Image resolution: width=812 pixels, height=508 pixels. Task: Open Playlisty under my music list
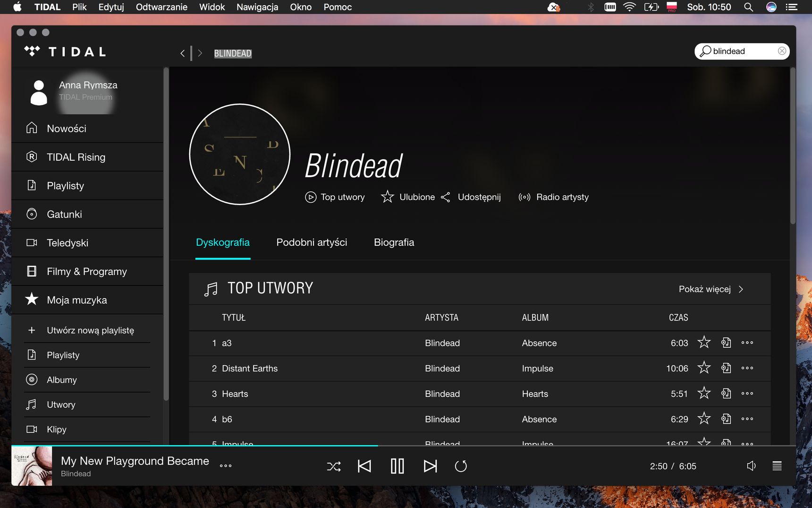(87, 355)
